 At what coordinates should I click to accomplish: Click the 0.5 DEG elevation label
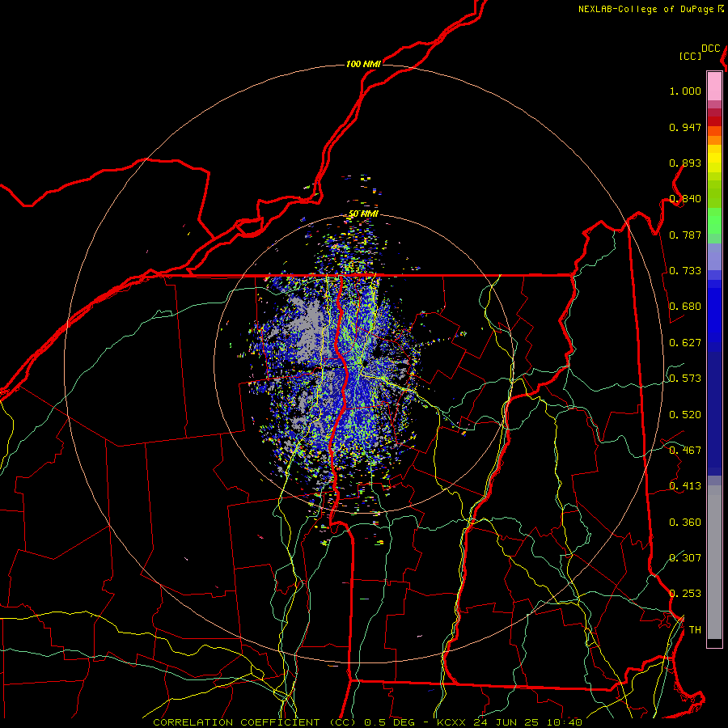point(390,722)
